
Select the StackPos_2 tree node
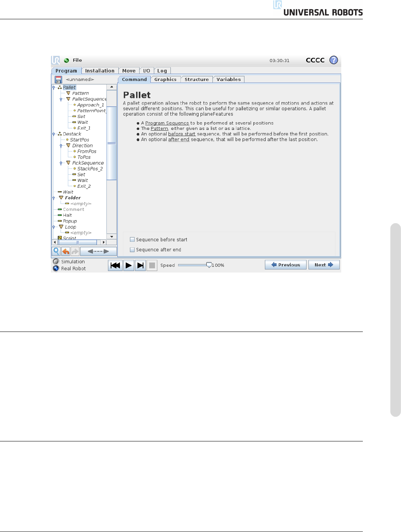coord(90,169)
